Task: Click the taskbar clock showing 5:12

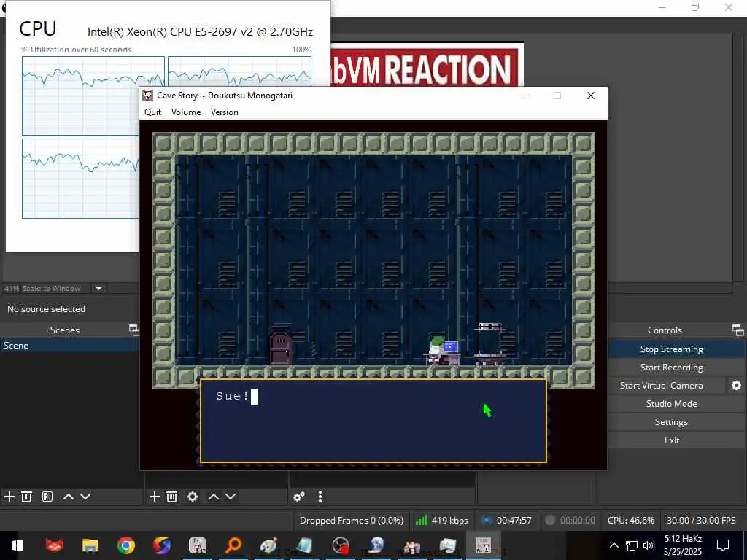Action: tap(683, 545)
